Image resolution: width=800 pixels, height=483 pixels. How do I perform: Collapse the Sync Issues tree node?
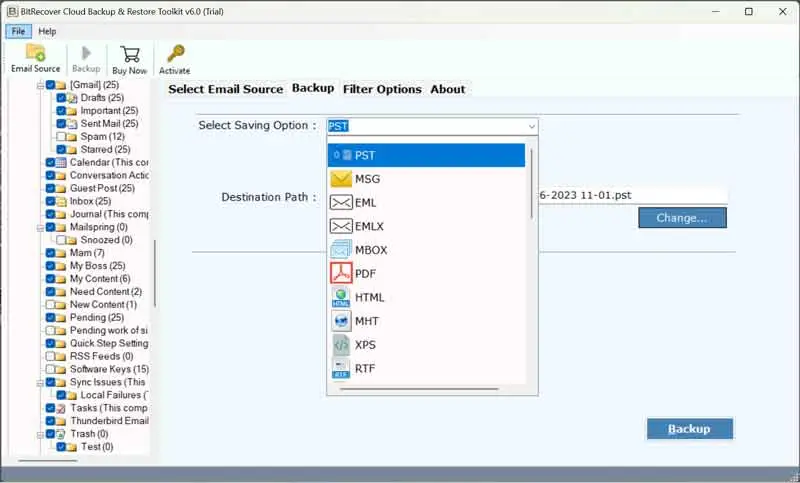(40, 383)
